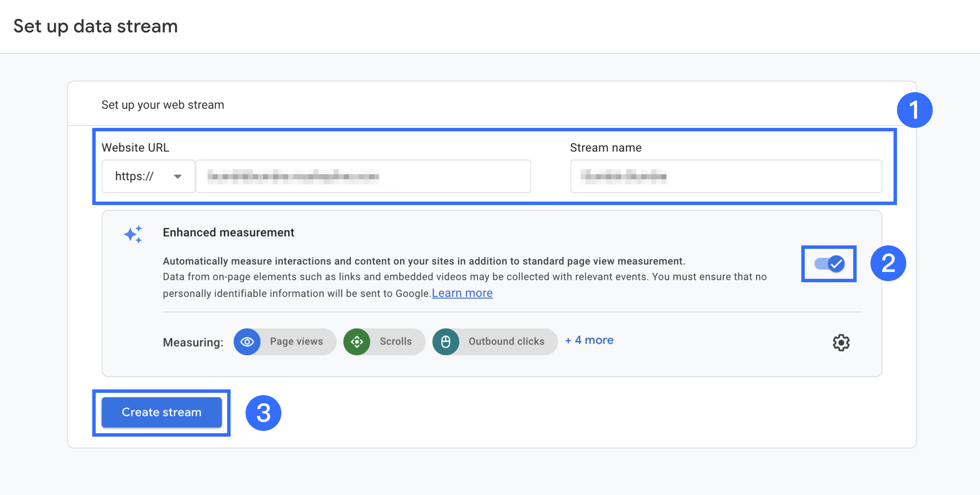This screenshot has width=980, height=495.
Task: Click the numbered step 3 badge
Action: click(263, 413)
